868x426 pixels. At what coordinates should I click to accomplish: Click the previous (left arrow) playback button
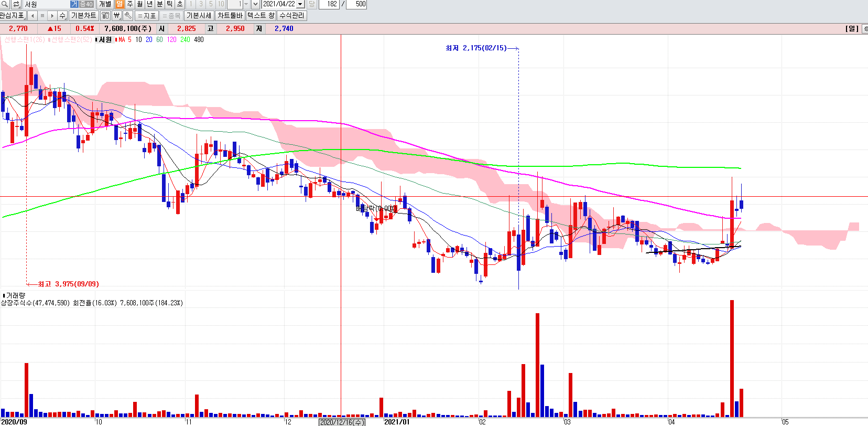32,16
